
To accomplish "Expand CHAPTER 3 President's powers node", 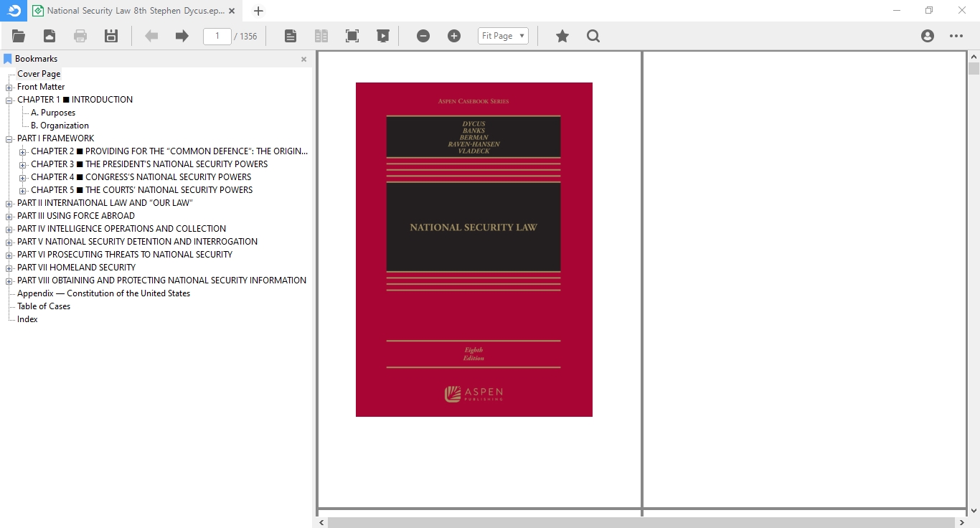I will click(x=23, y=165).
